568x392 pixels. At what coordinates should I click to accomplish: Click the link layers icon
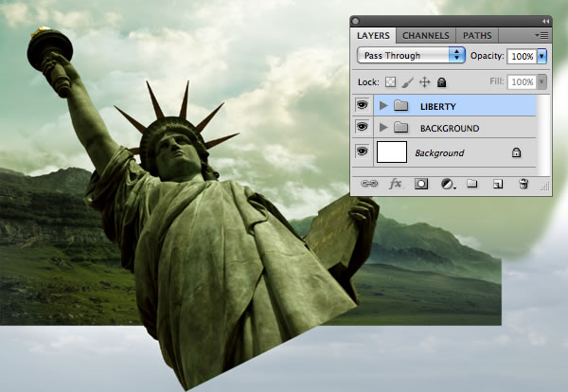pyautogui.click(x=369, y=184)
